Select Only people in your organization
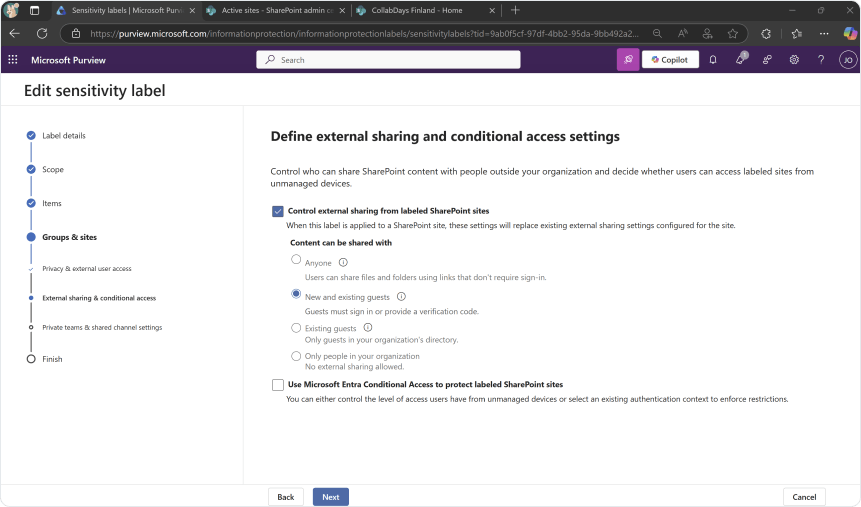This screenshot has height=507, width=861. 296,356
